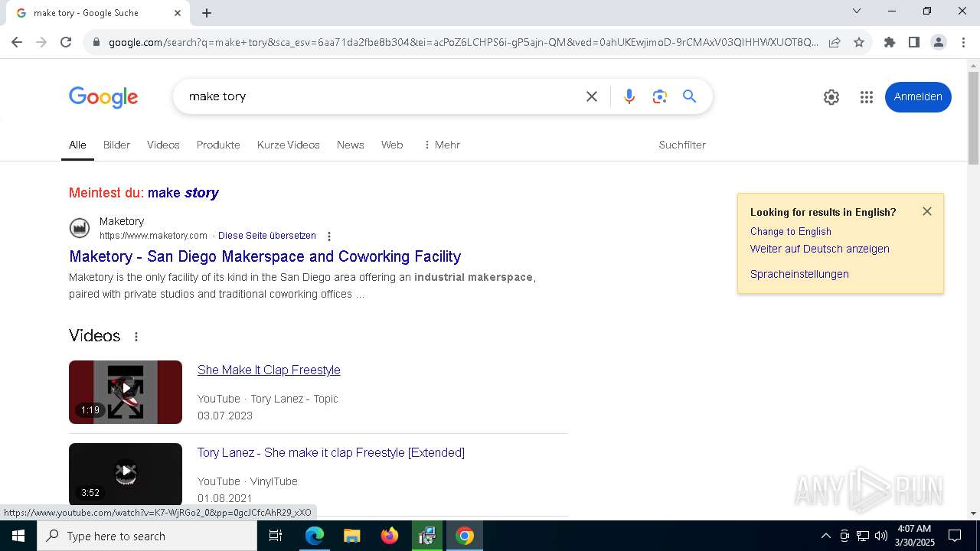The height and width of the screenshot is (551, 980).
Task: Open Chrome extensions puzzle icon
Action: tap(890, 42)
